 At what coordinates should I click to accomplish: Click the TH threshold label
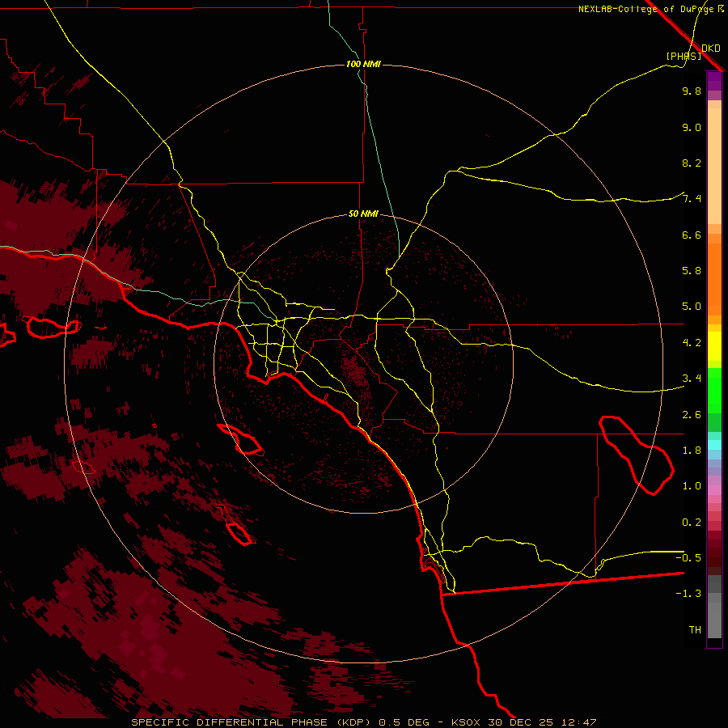pyautogui.click(x=695, y=629)
